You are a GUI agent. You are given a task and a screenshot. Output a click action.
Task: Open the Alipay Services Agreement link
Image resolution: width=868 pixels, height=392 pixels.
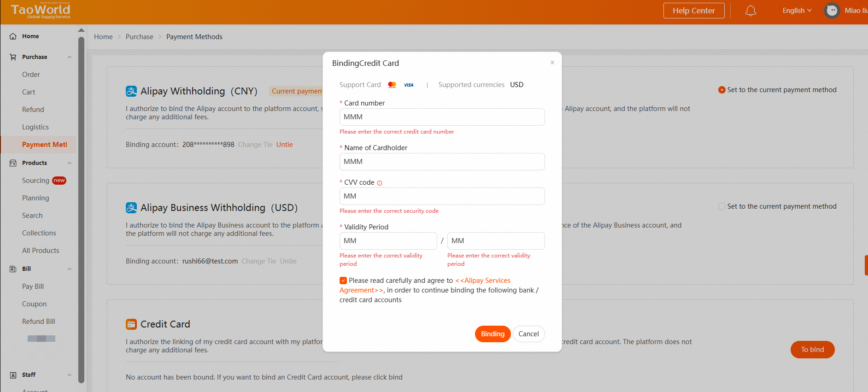(x=484, y=281)
